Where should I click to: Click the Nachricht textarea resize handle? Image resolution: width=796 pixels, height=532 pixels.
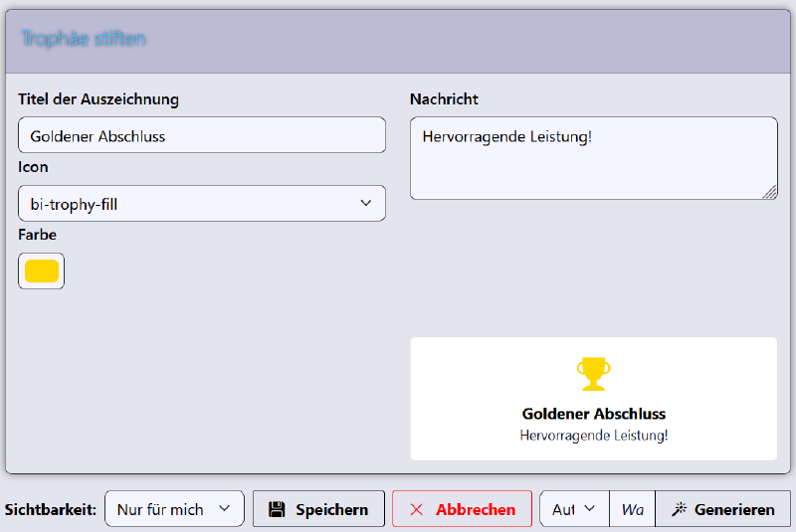coord(770,192)
